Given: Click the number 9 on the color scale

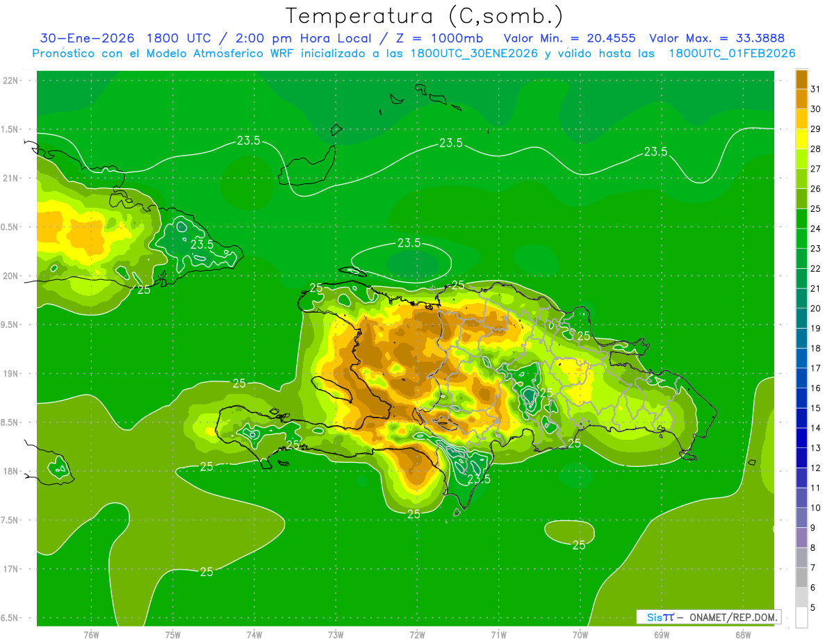Looking at the screenshot, I should tap(813, 528).
